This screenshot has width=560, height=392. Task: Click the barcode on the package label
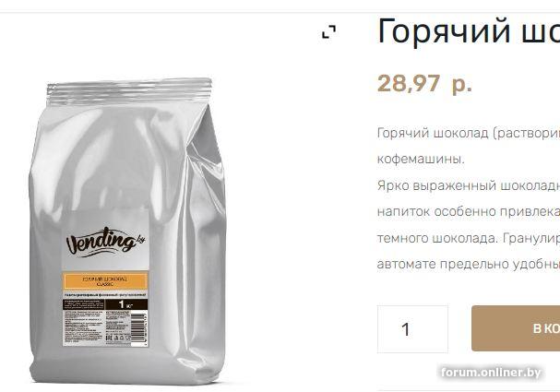pos(142,328)
